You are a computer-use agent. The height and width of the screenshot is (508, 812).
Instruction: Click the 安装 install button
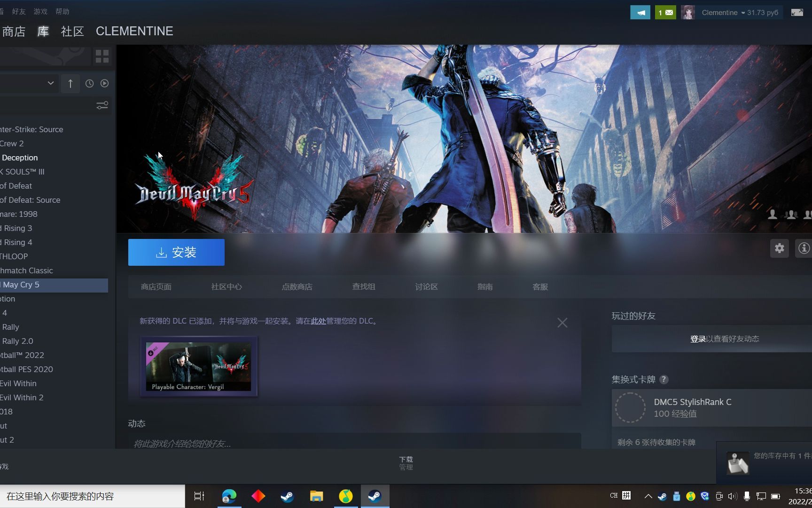(176, 252)
